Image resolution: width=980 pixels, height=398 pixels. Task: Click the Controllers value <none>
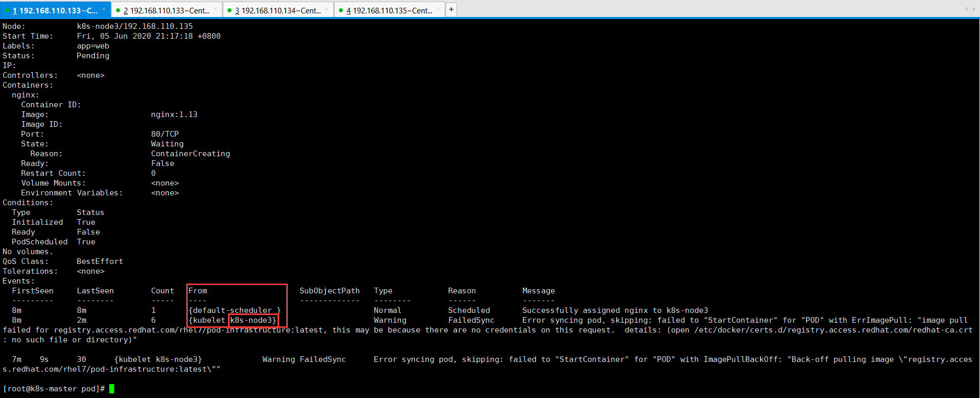click(x=91, y=75)
